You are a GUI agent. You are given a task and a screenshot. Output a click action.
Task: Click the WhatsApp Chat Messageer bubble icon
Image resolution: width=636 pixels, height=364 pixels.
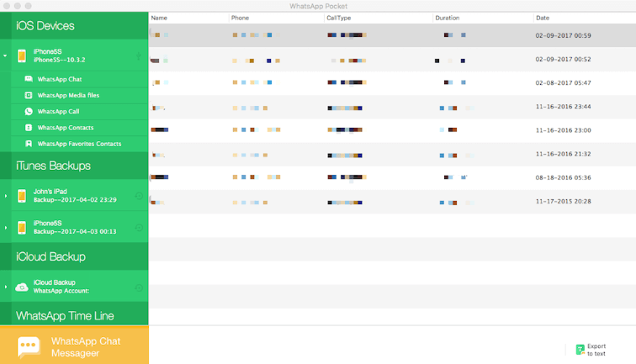(29, 346)
